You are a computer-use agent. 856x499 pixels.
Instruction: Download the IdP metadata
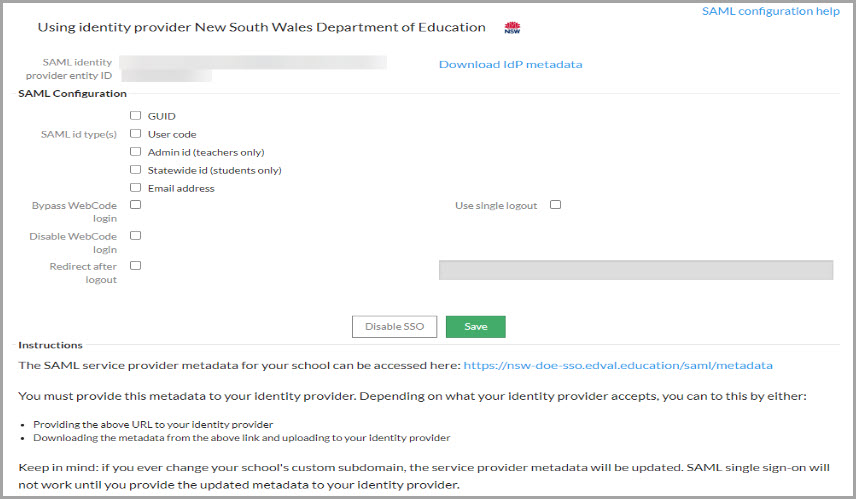click(510, 65)
